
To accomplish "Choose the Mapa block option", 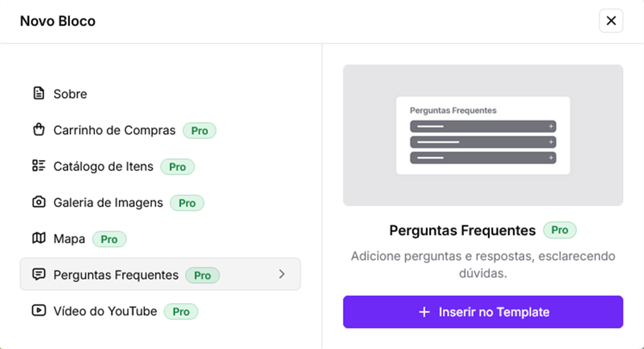I will coord(69,239).
